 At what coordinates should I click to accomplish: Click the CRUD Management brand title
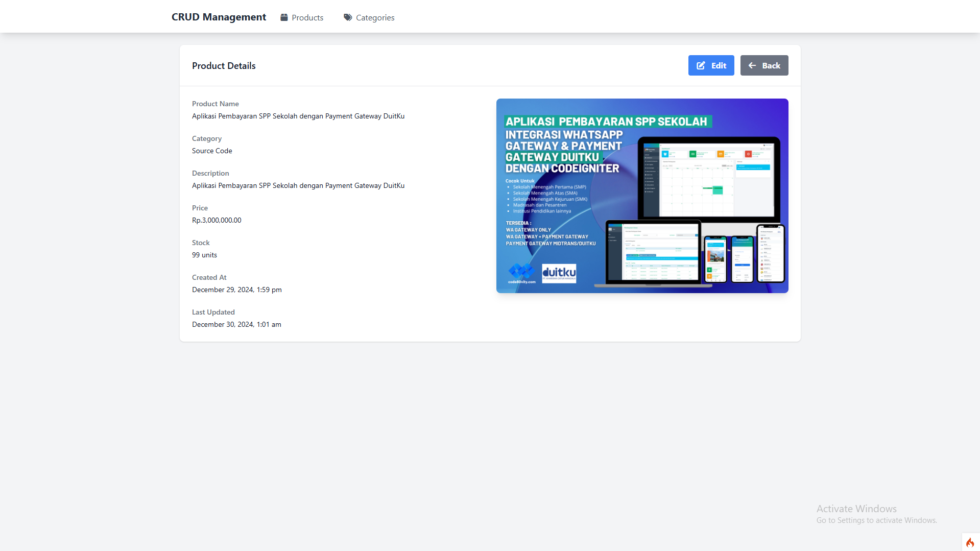tap(219, 17)
